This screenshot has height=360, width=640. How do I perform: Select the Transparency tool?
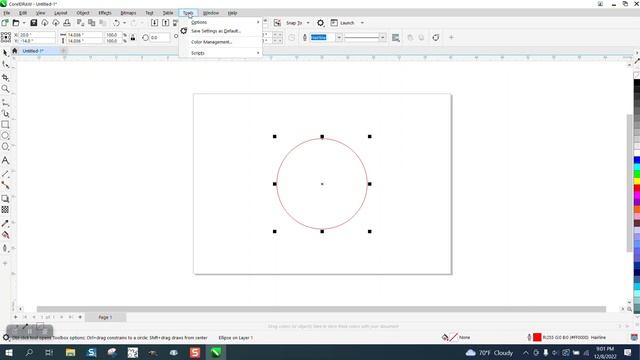click(5, 209)
